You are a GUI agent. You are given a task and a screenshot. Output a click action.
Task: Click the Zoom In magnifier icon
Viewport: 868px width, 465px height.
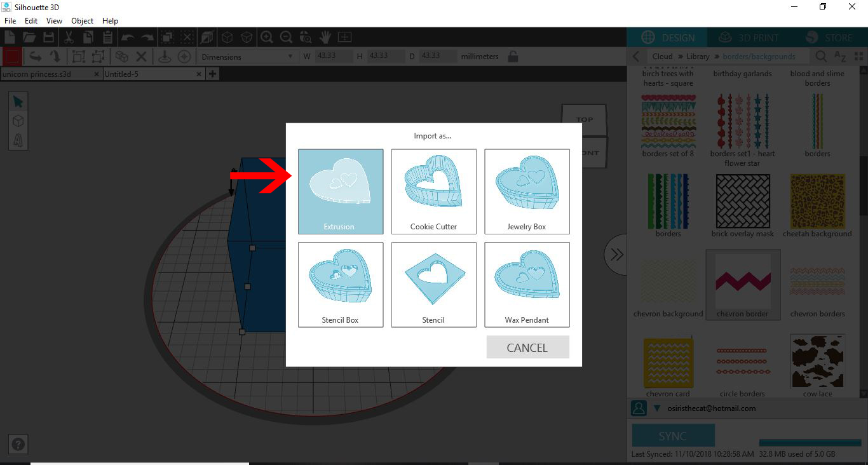(267, 37)
